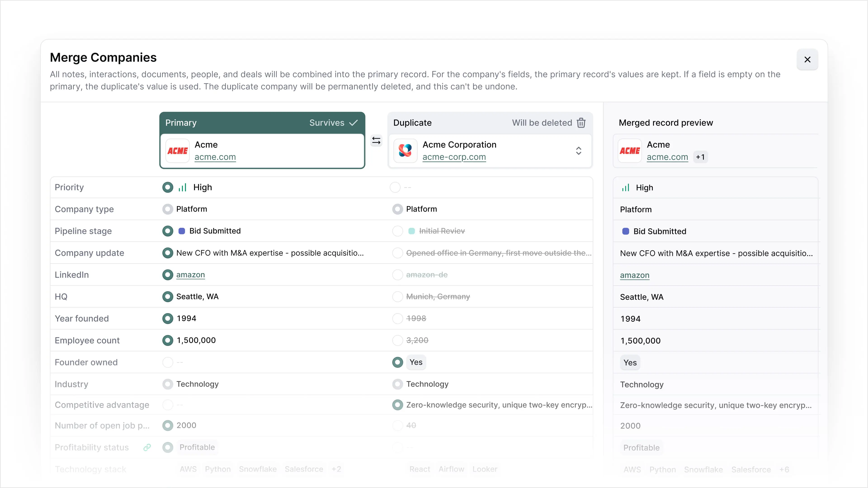
Task: Click the Bid Submitted color dot in the preview
Action: pyautogui.click(x=625, y=231)
